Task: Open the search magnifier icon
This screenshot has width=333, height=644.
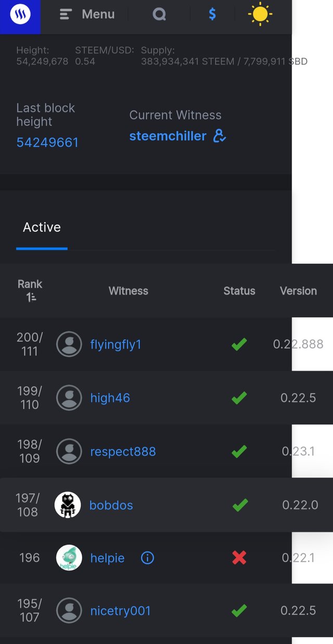Action: [159, 15]
